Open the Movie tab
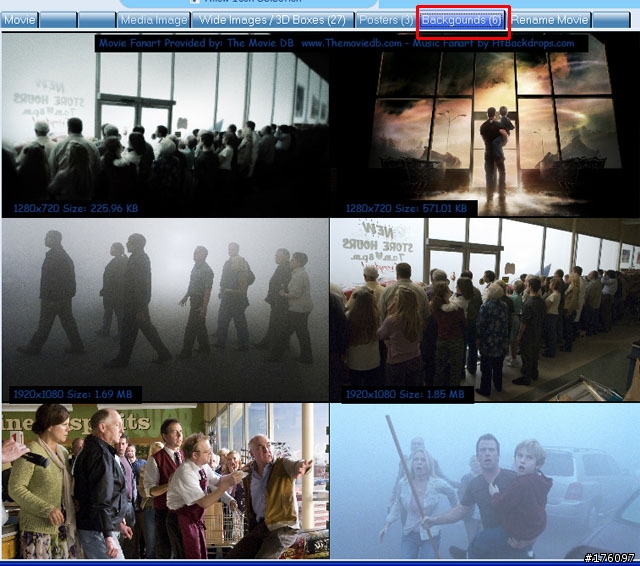Image resolution: width=640 pixels, height=566 pixels. 20,20
